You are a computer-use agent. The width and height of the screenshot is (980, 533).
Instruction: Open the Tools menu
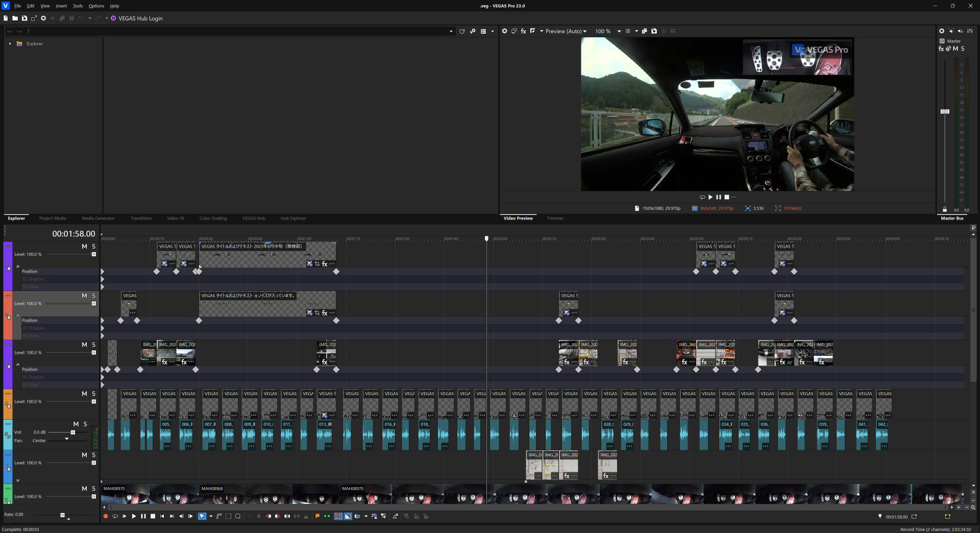[78, 6]
